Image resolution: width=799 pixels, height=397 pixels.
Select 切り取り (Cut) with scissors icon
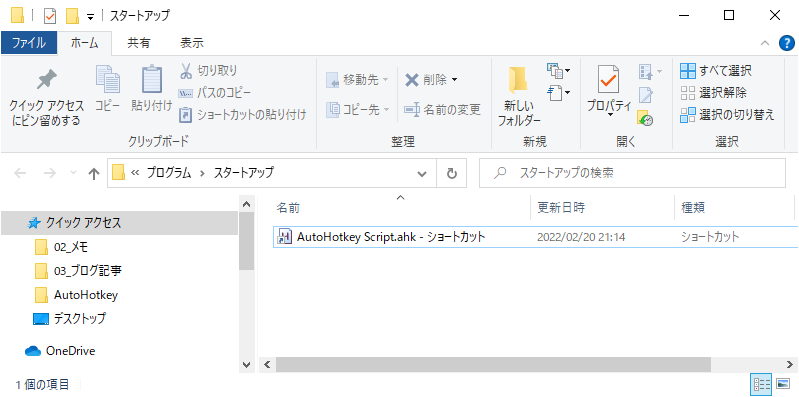click(208, 70)
